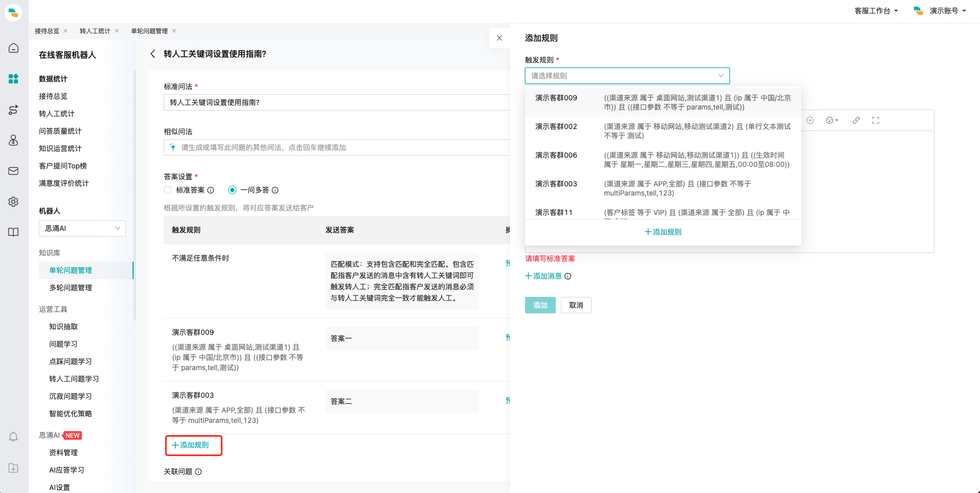Screen dimensions: 980x493
Task: Toggle fullscreen for the answer editor
Action: [876, 120]
